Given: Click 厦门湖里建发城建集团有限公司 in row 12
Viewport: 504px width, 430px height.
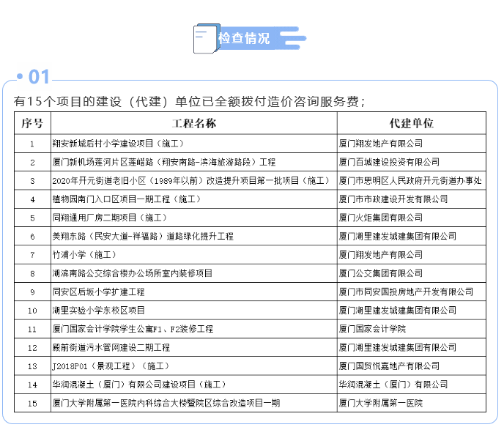Looking at the screenshot, I should click(x=412, y=347).
